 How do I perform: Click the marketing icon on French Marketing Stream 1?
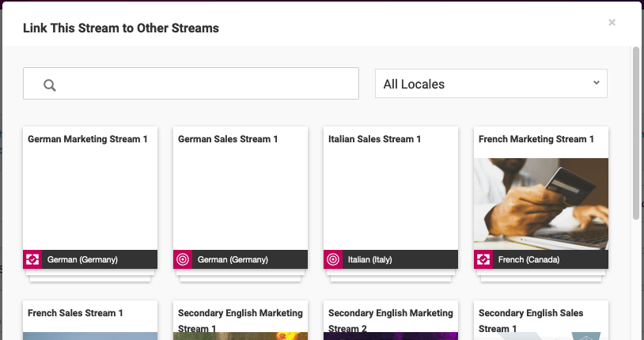[x=483, y=259]
